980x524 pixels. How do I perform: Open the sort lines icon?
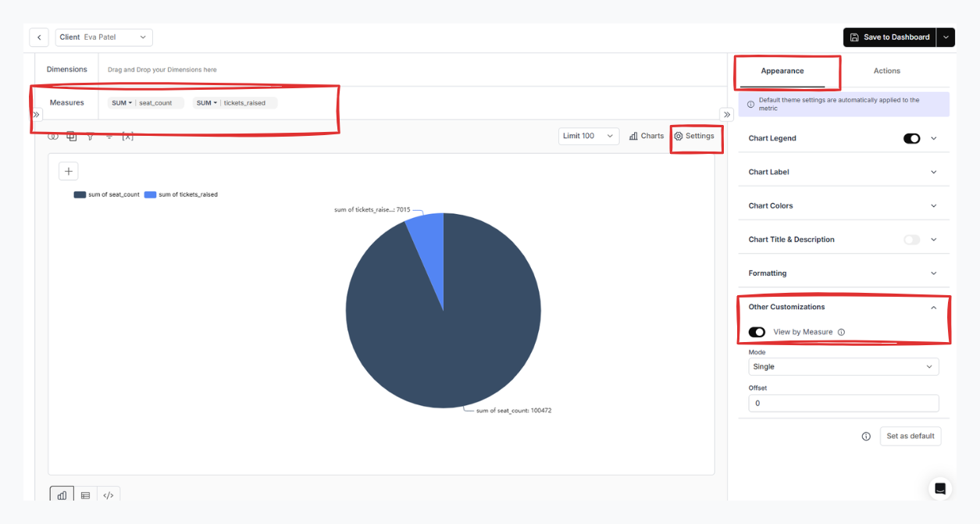(x=109, y=137)
